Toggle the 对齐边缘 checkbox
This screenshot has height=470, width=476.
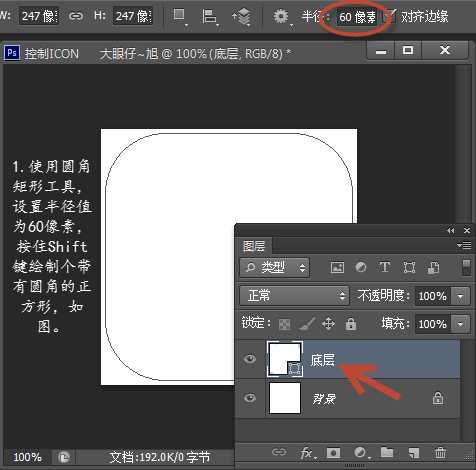tap(390, 16)
